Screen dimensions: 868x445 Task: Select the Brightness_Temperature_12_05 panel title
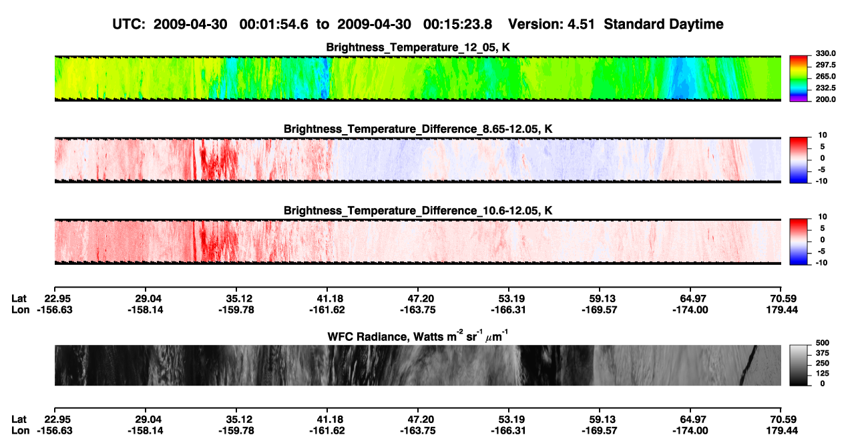(x=418, y=47)
